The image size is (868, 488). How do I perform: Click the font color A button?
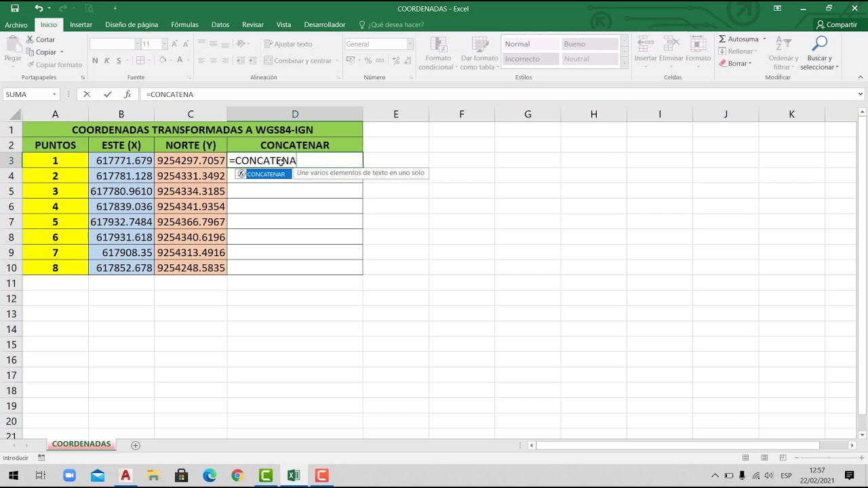coord(180,60)
